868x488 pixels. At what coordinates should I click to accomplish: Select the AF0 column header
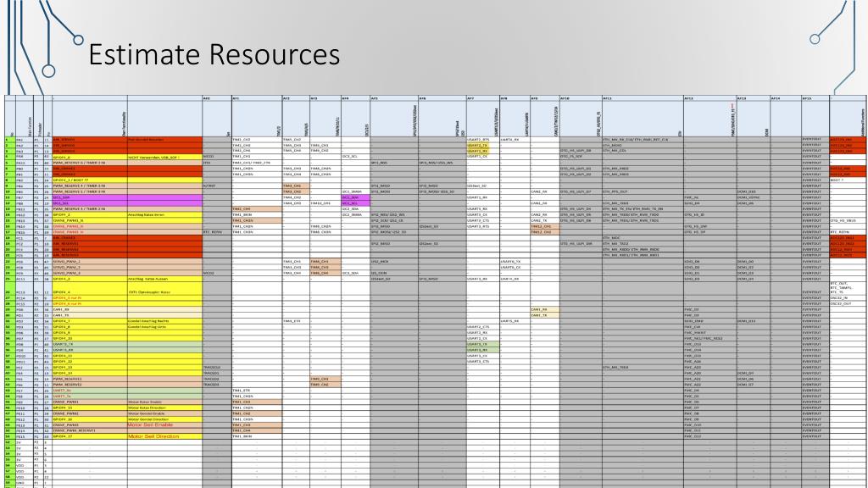point(217,98)
